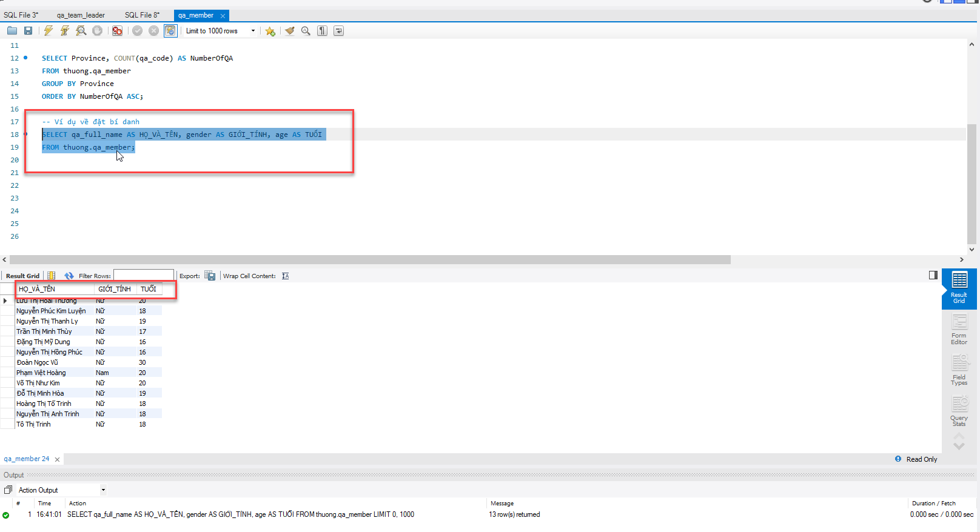Click the Read Only info icon
This screenshot has height=532, width=980.
[x=898, y=459]
